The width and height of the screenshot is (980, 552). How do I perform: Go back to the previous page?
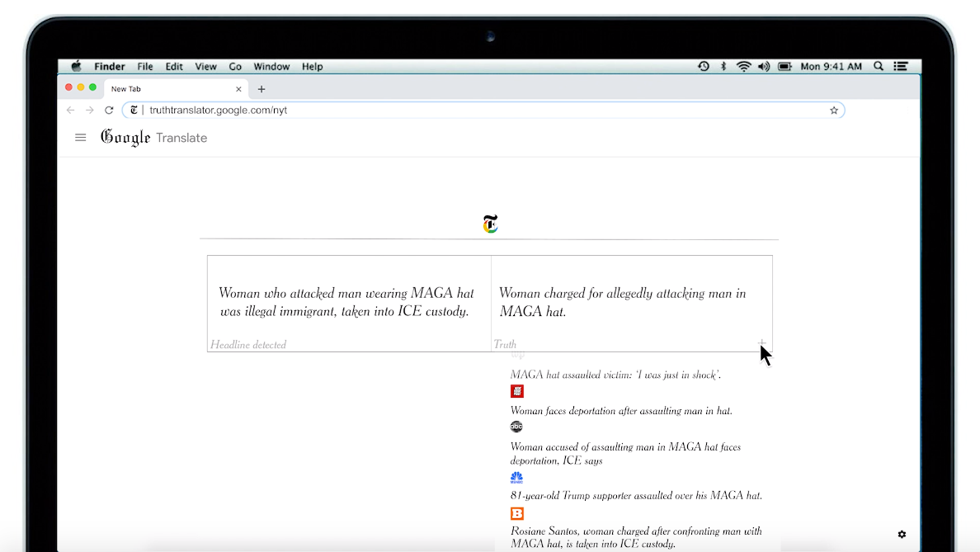[71, 110]
